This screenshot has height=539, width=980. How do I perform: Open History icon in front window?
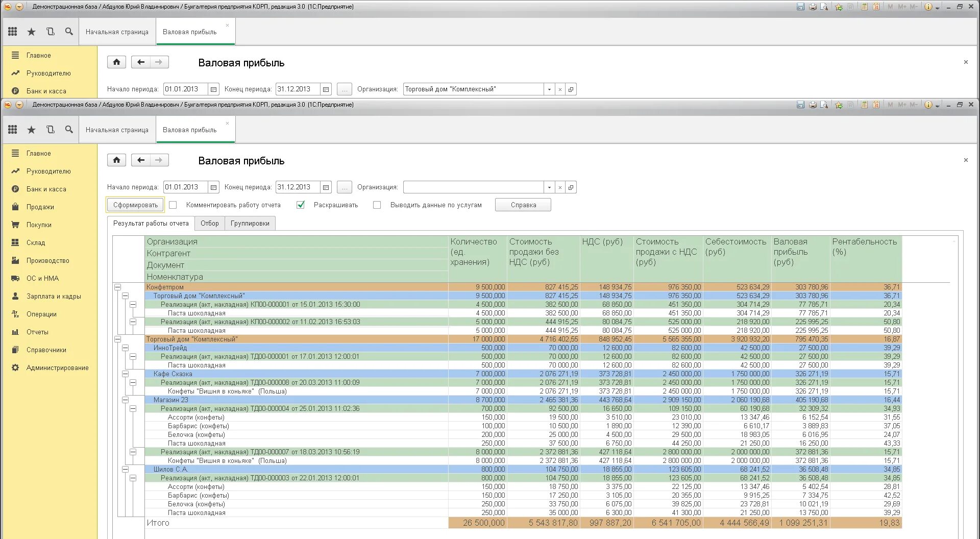click(x=50, y=130)
